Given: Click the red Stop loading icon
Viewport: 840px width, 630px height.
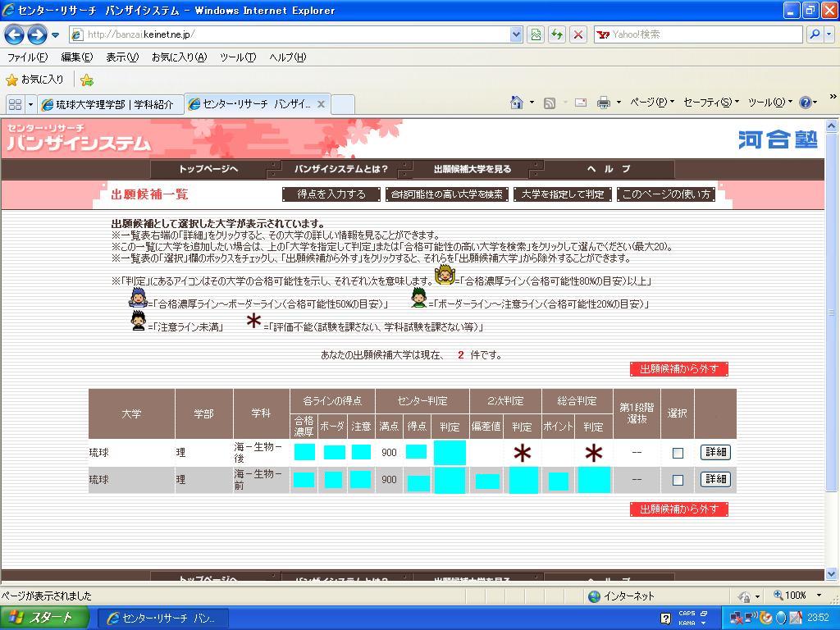Looking at the screenshot, I should pyautogui.click(x=578, y=34).
